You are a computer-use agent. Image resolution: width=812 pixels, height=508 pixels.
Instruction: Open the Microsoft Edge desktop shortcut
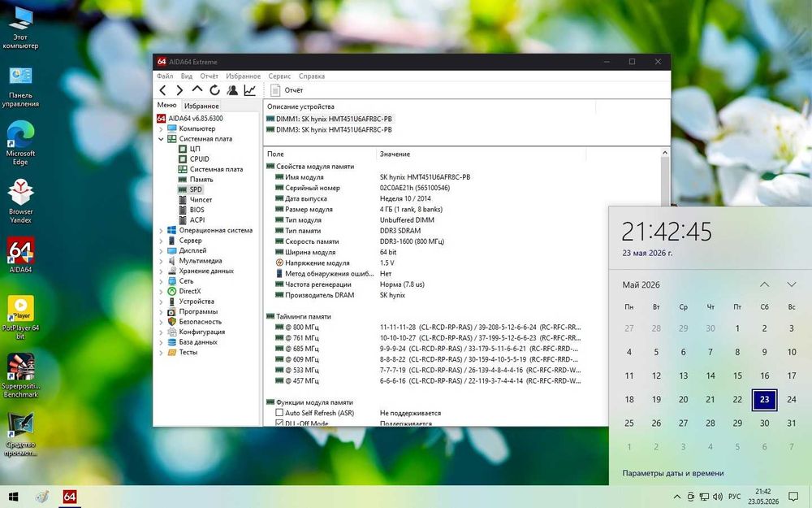click(x=20, y=143)
